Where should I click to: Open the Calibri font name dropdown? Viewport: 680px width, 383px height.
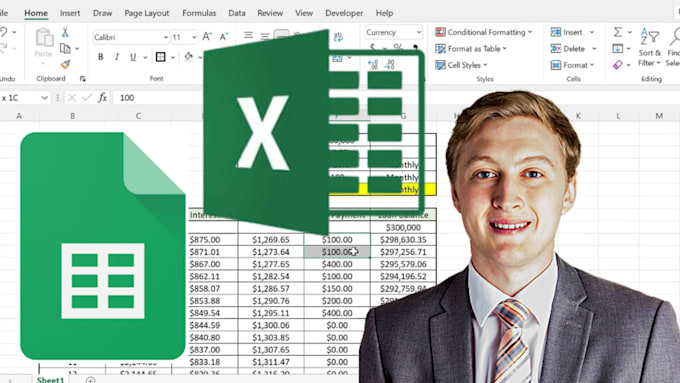(165, 37)
